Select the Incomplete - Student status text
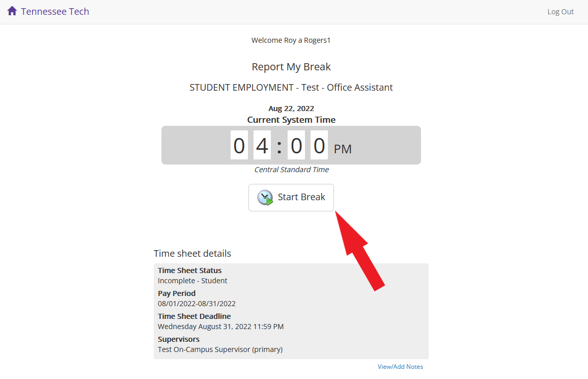Viewport: 588px width, 379px height. tap(192, 281)
